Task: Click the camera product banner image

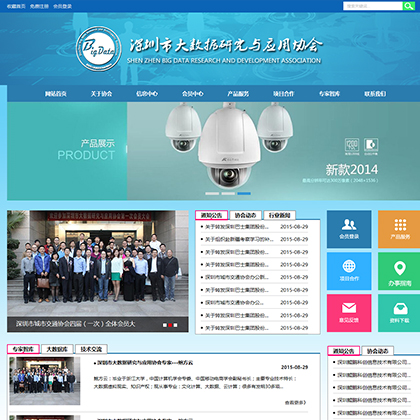Action: 273,151
